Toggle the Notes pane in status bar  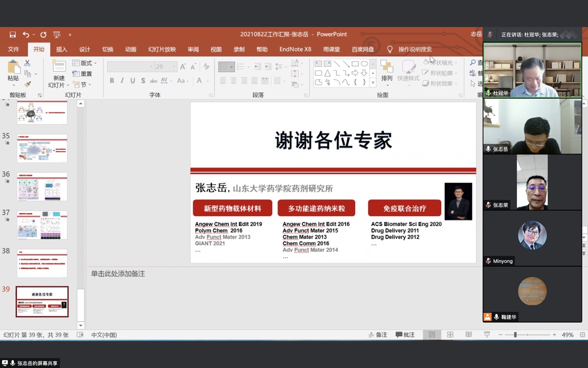(378, 335)
